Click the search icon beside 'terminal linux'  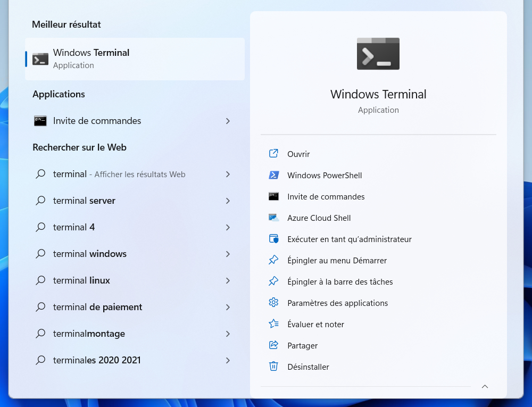click(40, 280)
